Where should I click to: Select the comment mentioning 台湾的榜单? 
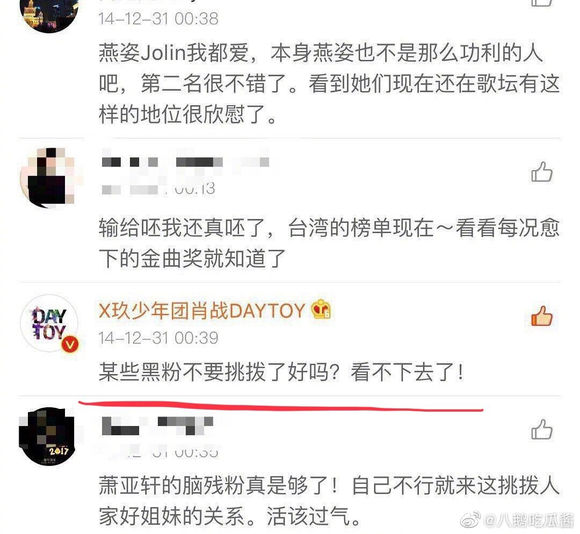point(329,243)
